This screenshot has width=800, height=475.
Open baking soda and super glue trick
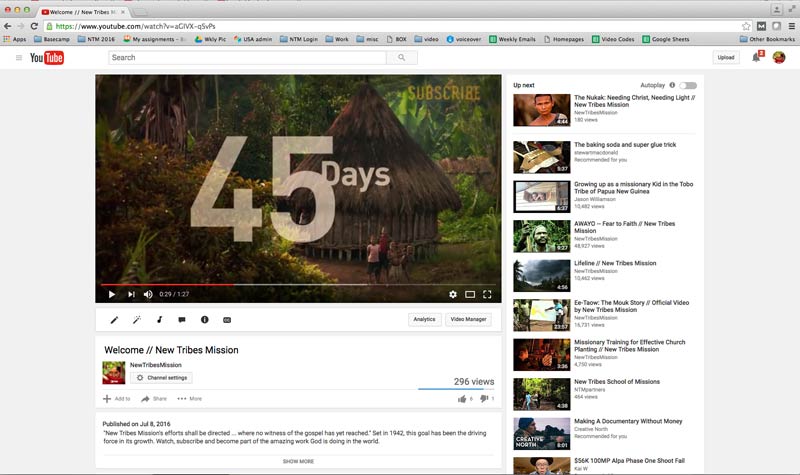click(x=625, y=145)
